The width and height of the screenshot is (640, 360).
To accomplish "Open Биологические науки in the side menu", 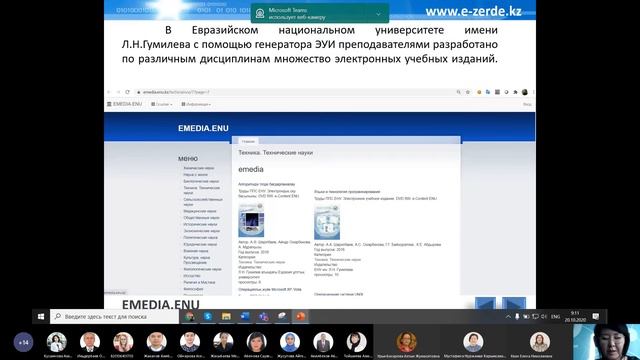I will click(201, 181).
